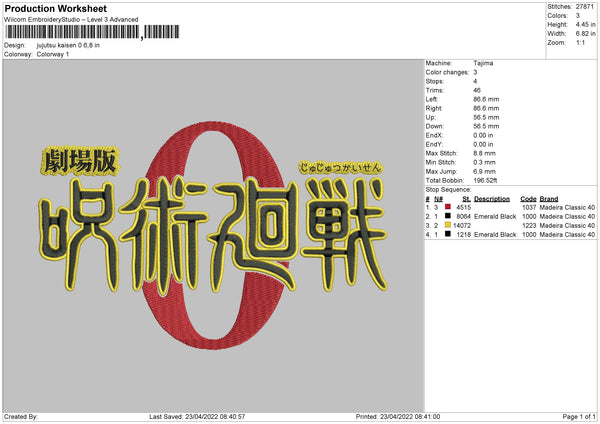This screenshot has width=600, height=424.
Task: Click the Zoom value '1:1'
Action: 580,42
